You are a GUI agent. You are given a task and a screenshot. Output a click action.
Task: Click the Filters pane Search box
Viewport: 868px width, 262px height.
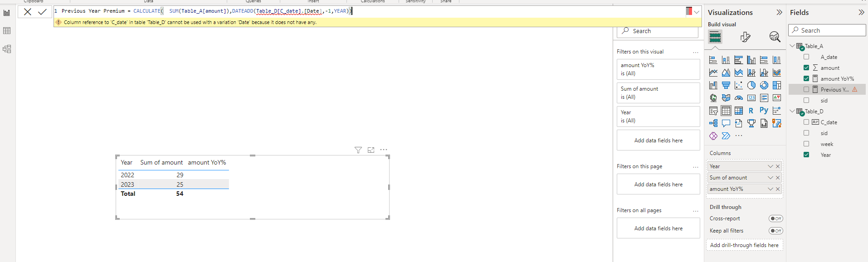coord(658,31)
